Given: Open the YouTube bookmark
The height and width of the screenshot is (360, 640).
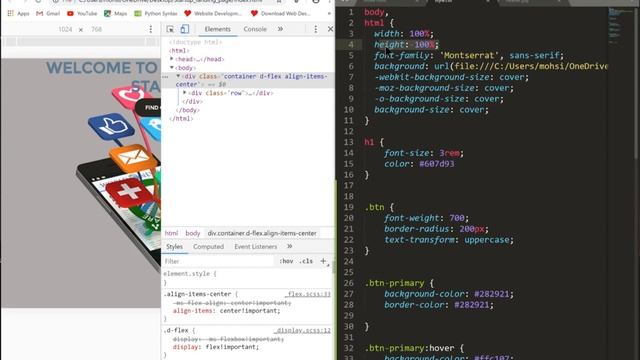Looking at the screenshot, I should (82, 13).
